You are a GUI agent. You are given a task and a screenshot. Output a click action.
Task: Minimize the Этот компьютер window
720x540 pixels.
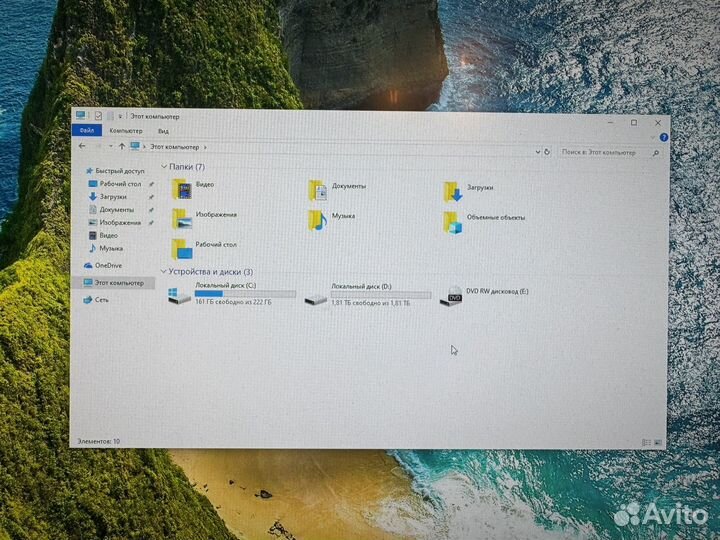pyautogui.click(x=611, y=122)
